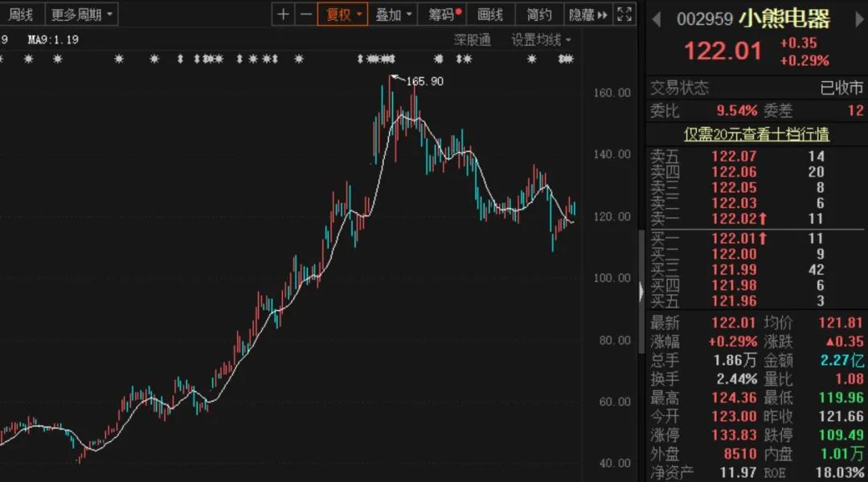868x482 pixels.
Task: Click the minus zoom-out chart button
Action: pos(305,14)
